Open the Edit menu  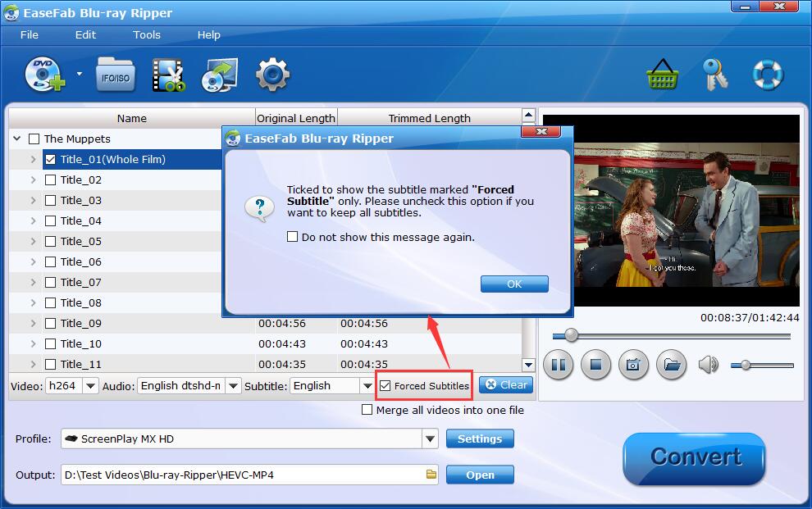(85, 34)
